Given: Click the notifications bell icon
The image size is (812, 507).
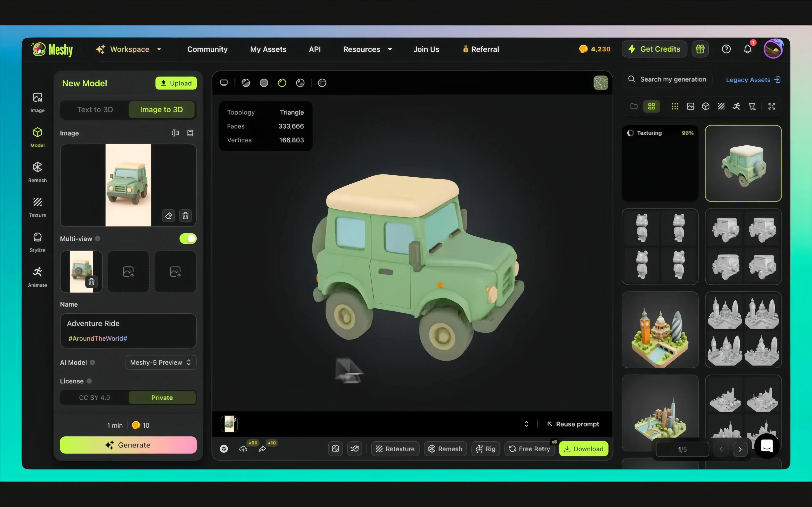Looking at the screenshot, I should [x=747, y=49].
